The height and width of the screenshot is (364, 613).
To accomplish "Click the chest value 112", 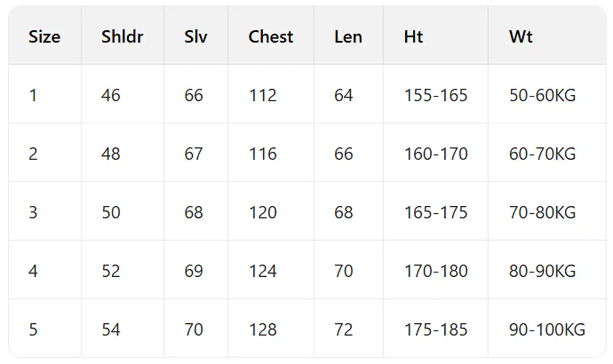I will [263, 95].
